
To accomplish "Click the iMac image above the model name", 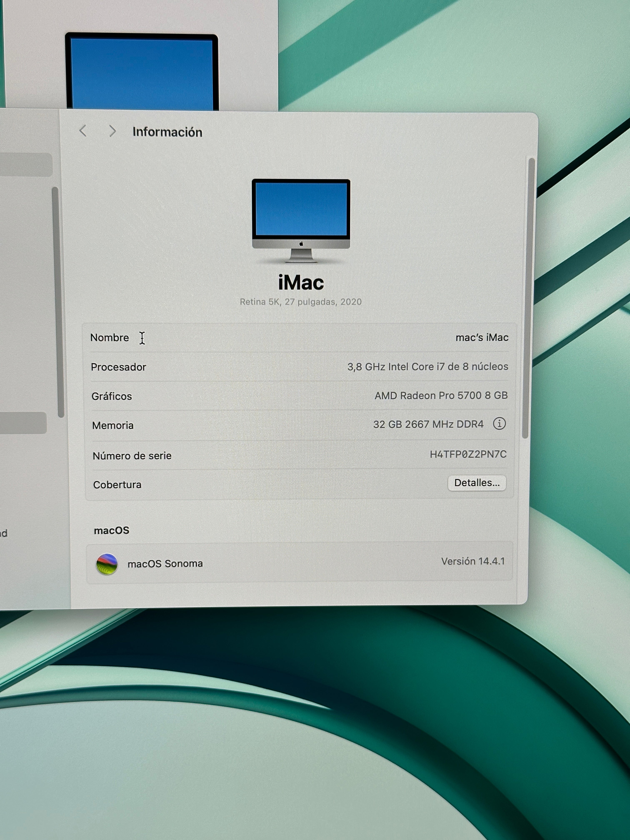I will point(301,221).
